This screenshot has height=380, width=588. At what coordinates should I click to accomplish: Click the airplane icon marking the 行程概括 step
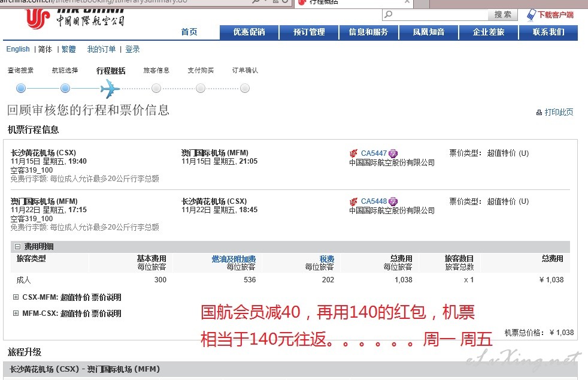click(110, 89)
